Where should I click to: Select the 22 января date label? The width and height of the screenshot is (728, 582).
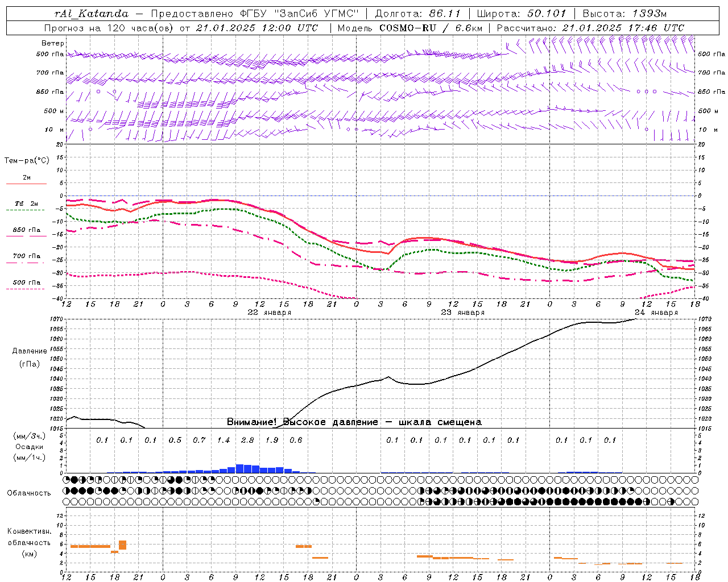pyautogui.click(x=270, y=313)
